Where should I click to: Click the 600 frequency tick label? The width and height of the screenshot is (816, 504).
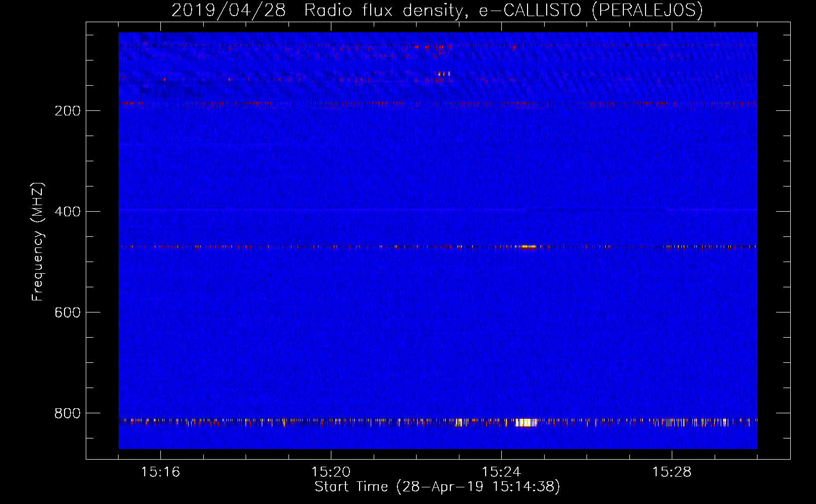coord(68,312)
